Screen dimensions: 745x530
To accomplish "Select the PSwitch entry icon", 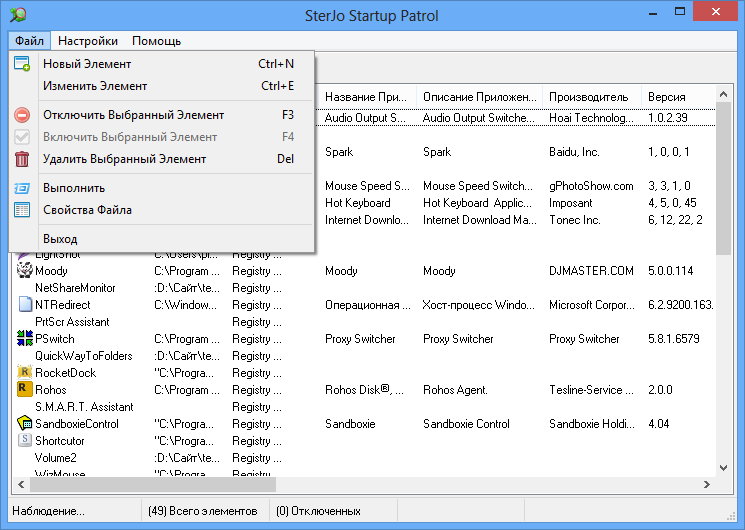I will tap(25, 339).
